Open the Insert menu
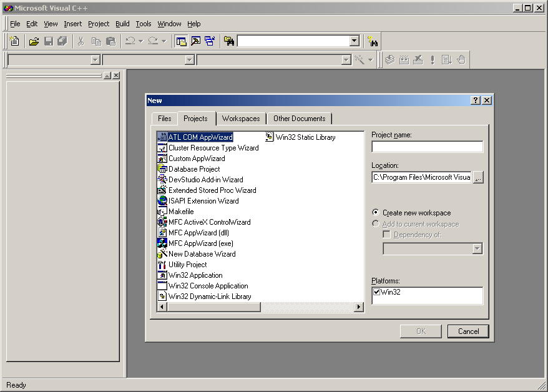Screen dimensions: 548x392 72,24
